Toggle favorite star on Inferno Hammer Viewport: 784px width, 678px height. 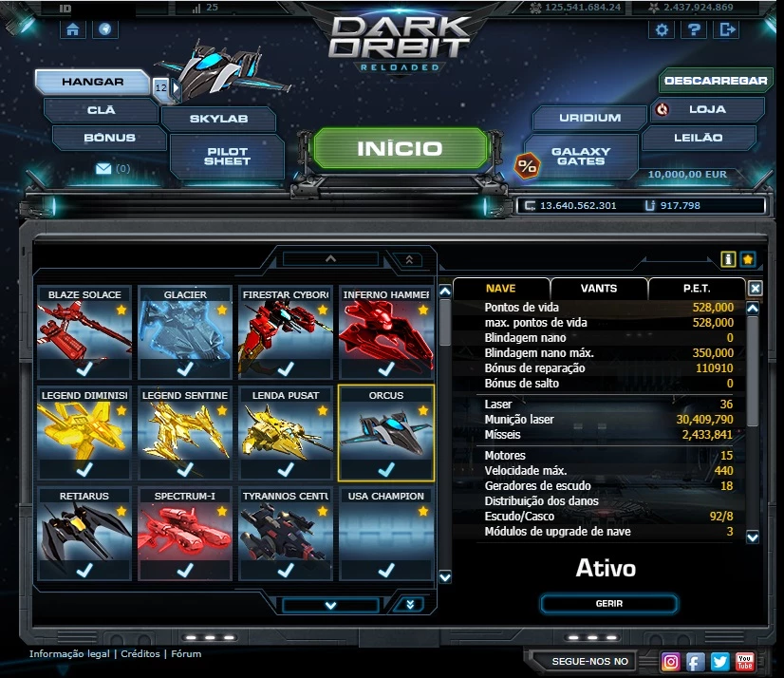[x=423, y=311]
